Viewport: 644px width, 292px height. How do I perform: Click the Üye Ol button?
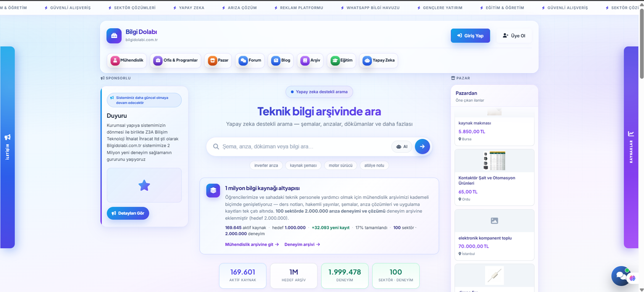coord(514,36)
